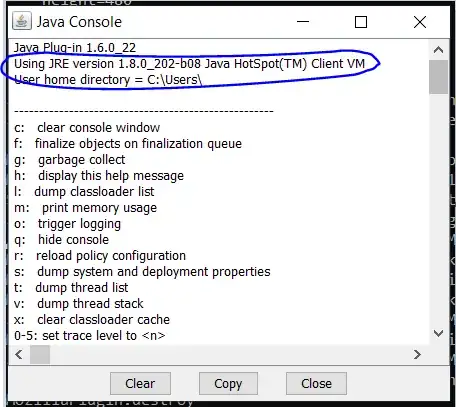Click 'o: trigger logging' line

67,224
